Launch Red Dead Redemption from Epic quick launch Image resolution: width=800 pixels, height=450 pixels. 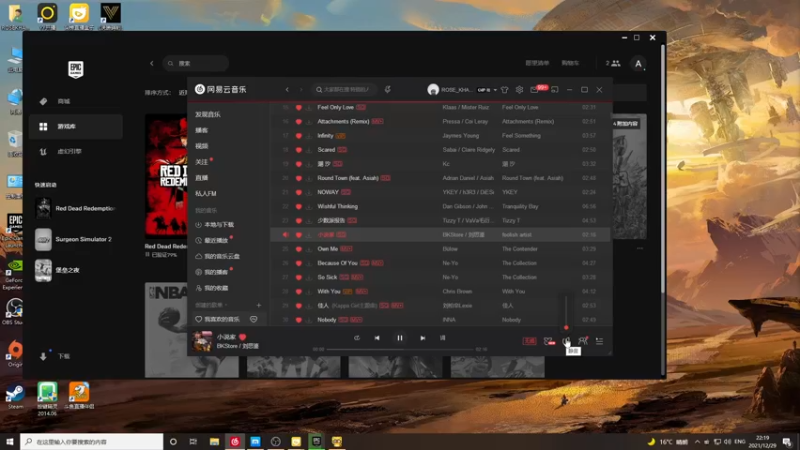pos(76,208)
